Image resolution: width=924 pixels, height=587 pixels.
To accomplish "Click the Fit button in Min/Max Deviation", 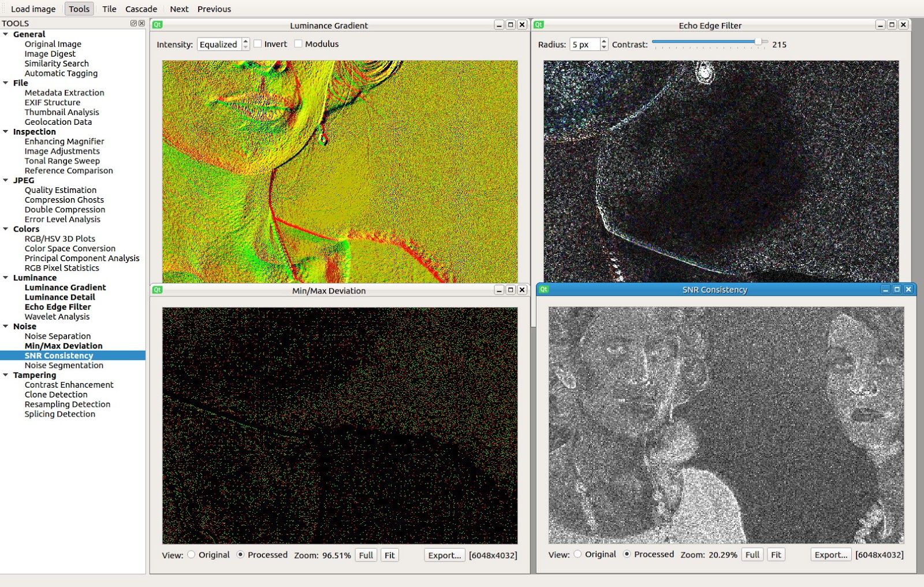I will point(390,555).
